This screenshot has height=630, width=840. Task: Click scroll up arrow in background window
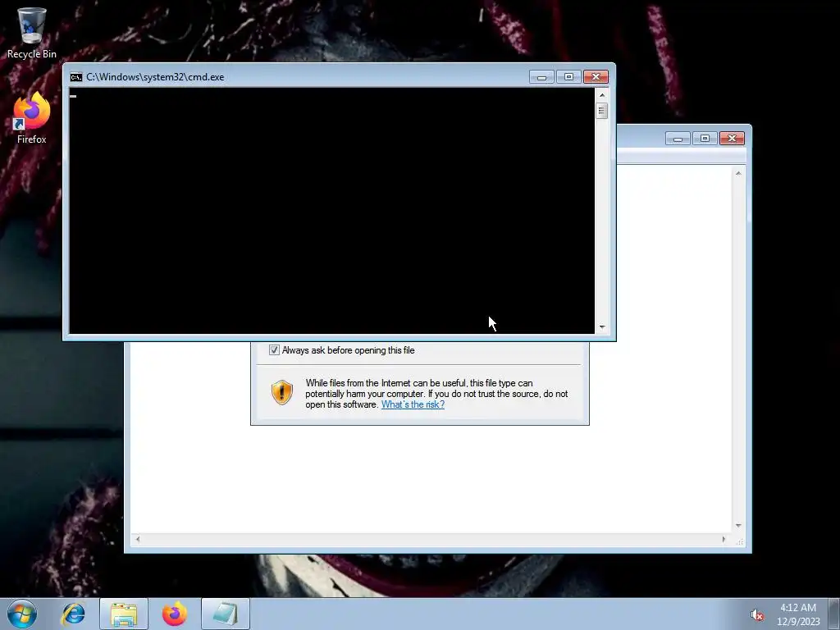click(x=738, y=174)
